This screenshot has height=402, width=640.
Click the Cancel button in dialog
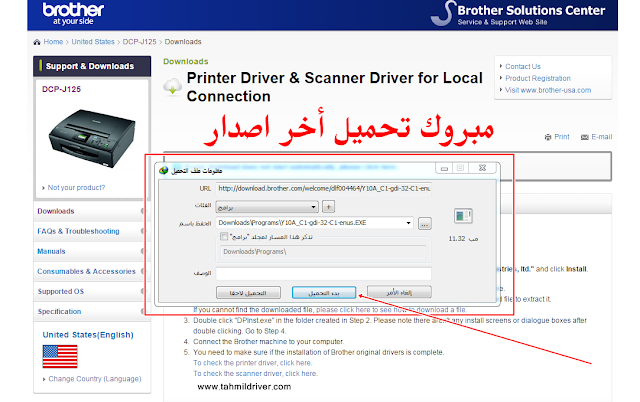(x=399, y=292)
